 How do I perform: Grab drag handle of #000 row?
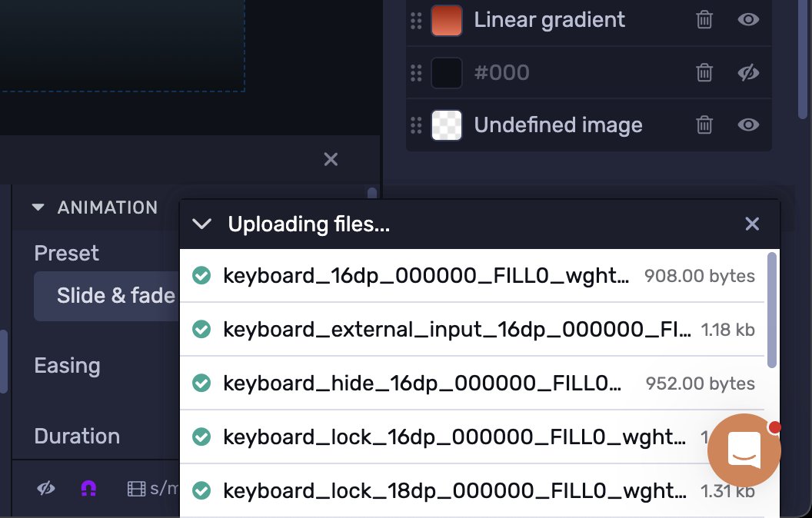point(416,73)
